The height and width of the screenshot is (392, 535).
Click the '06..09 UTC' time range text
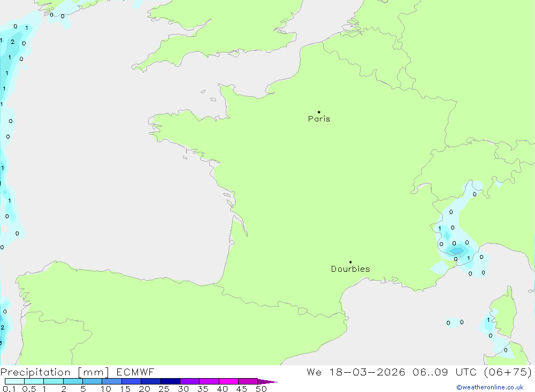click(444, 372)
